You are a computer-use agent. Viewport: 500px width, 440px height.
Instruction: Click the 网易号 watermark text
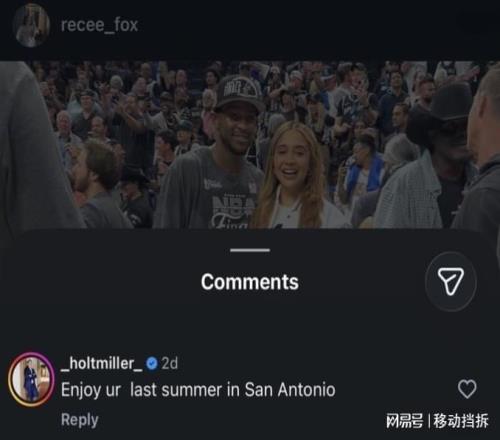click(x=404, y=421)
